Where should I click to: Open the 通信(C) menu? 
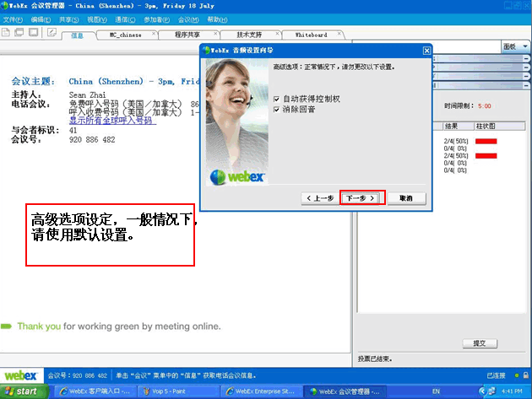tap(125, 19)
